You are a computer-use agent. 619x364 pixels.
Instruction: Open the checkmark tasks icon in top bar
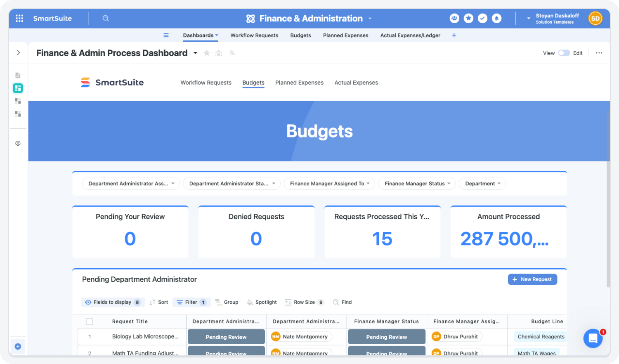(x=482, y=18)
